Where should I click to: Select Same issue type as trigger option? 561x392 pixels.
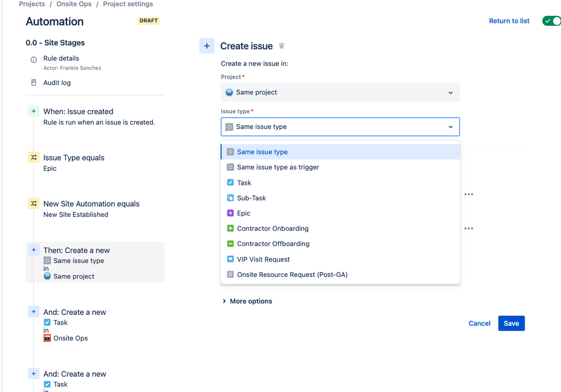[x=340, y=167]
